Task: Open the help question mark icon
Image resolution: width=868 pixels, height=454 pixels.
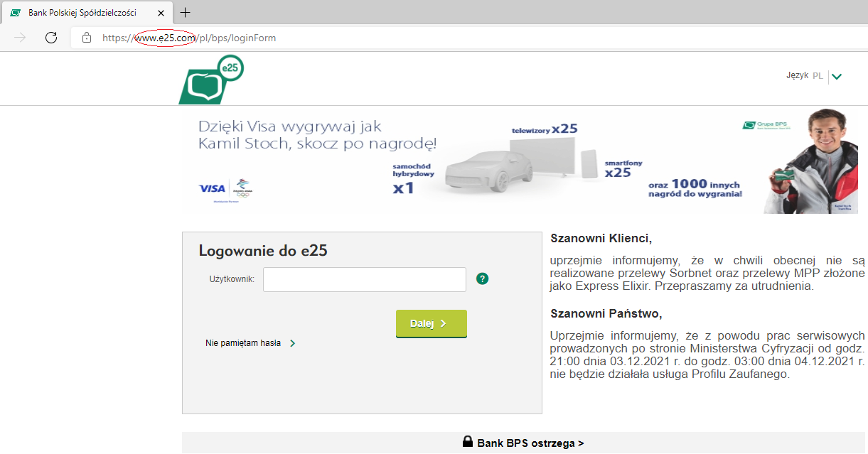Action: pos(483,279)
